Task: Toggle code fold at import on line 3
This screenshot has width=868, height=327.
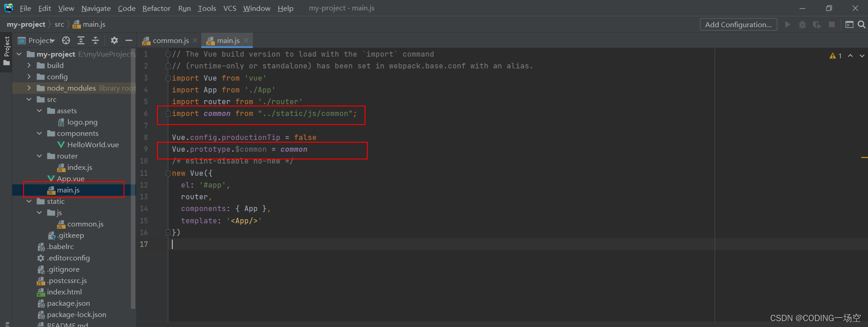Action: 168,78
